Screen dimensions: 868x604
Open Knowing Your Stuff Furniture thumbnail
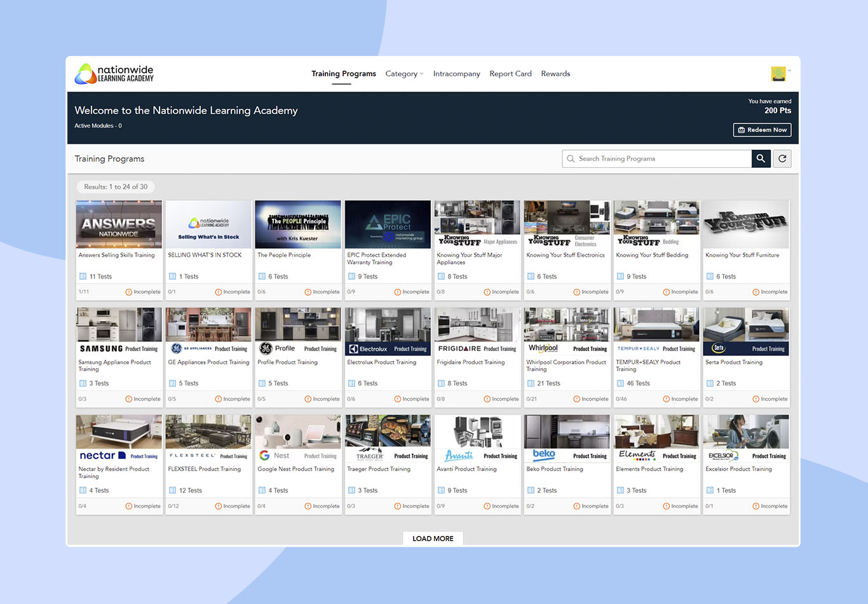coord(746,224)
